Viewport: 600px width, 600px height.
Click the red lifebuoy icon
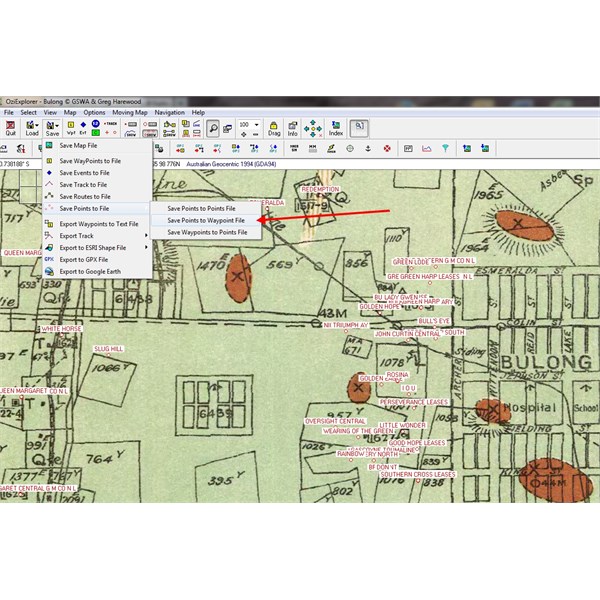click(x=387, y=148)
